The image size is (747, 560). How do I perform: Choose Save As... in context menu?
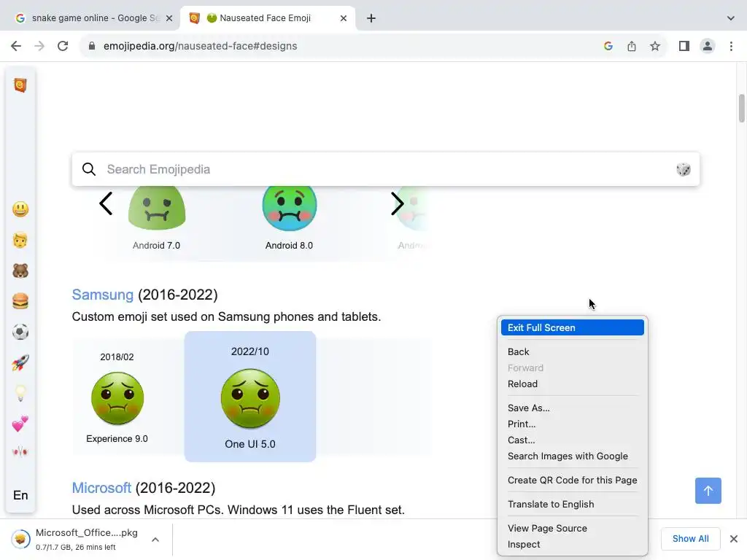(x=572, y=408)
